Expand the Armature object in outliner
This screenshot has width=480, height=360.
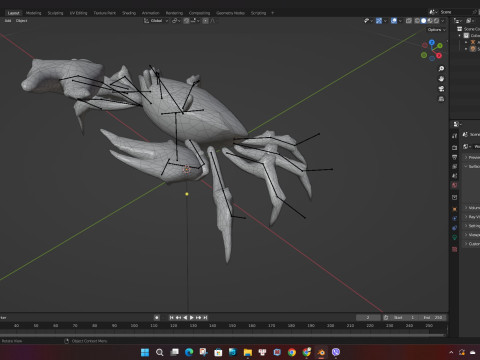coord(466,42)
